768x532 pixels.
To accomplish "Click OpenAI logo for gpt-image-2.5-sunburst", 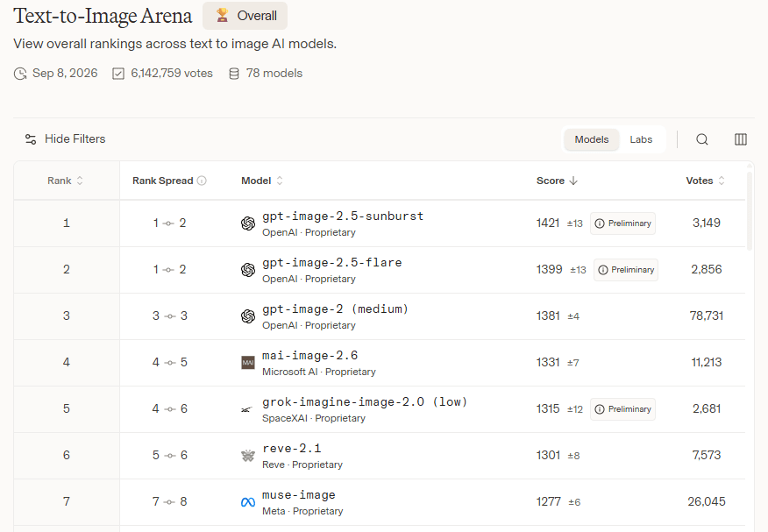I will pyautogui.click(x=248, y=223).
